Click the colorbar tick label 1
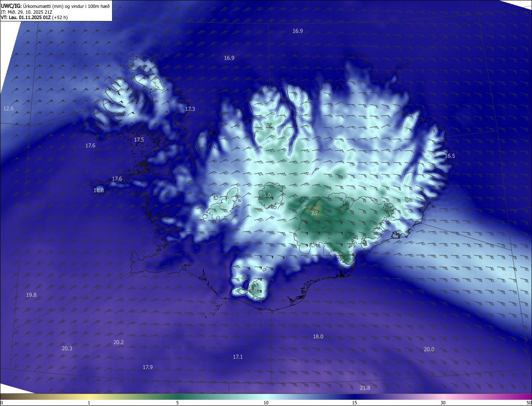532x406 pixels. [89, 403]
